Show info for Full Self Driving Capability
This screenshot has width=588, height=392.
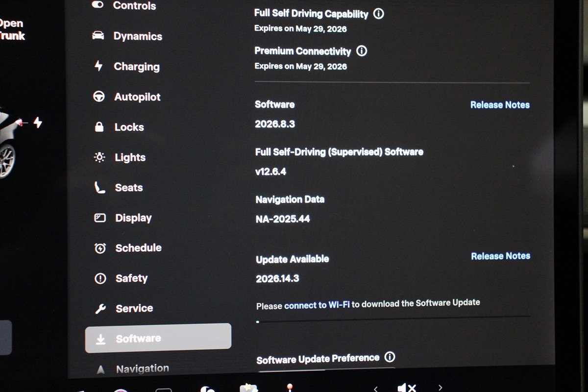click(x=379, y=14)
